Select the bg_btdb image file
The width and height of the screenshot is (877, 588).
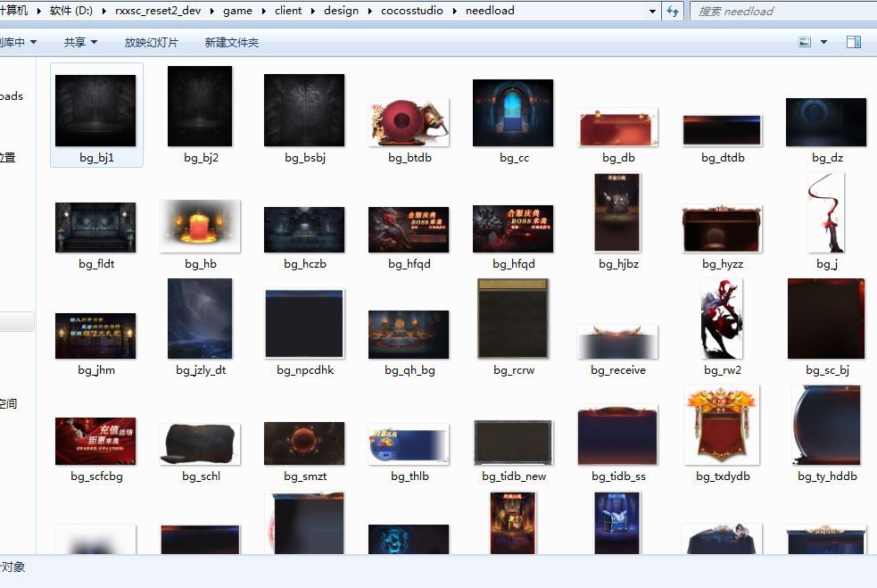click(409, 122)
